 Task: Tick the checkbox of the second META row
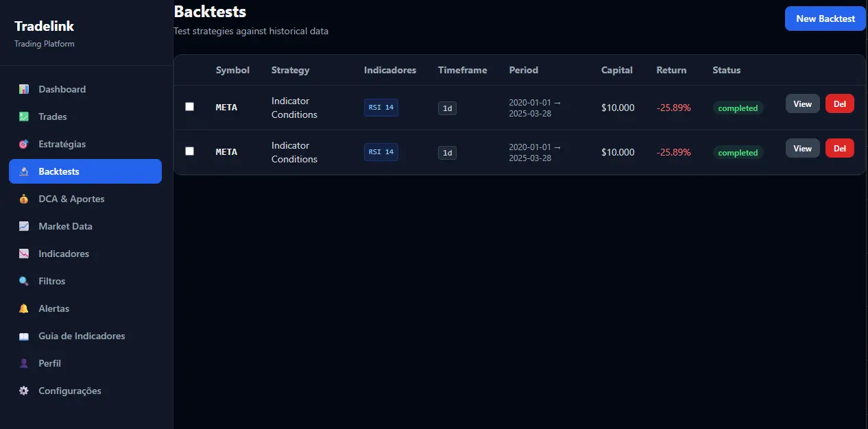coord(190,151)
